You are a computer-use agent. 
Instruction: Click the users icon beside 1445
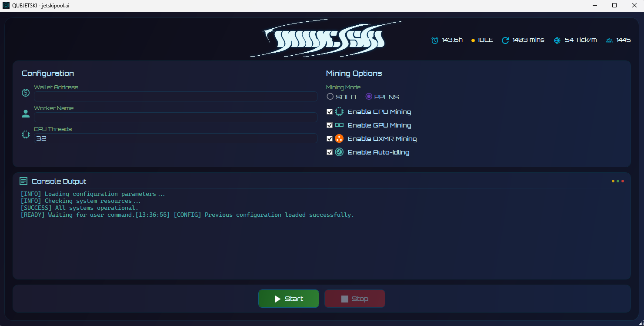(609, 40)
